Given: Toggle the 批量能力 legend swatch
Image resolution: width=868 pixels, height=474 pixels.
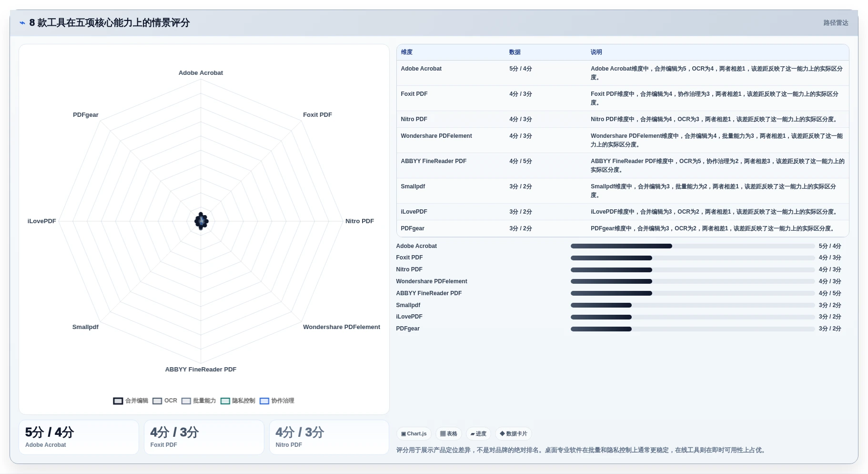Looking at the screenshot, I should pos(186,401).
